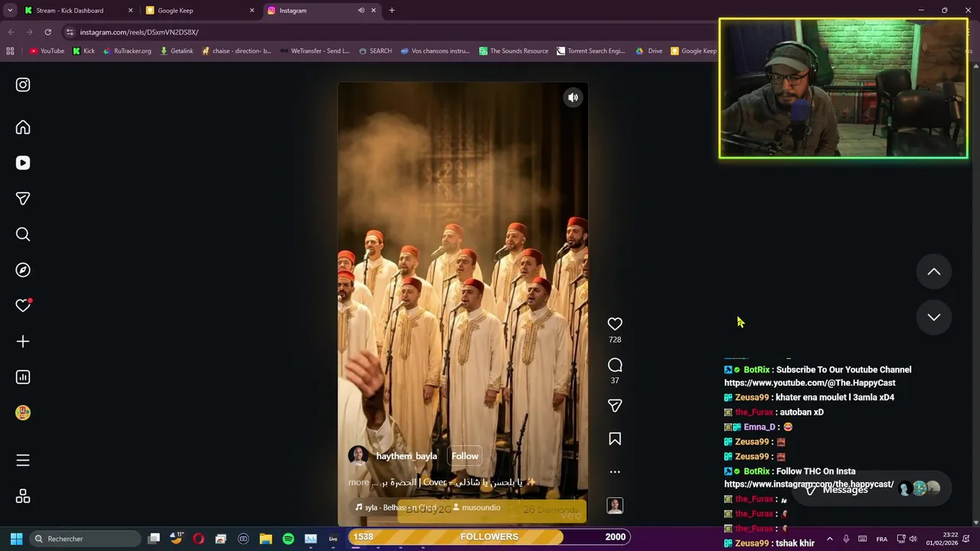Create new post with plus icon

point(23,341)
